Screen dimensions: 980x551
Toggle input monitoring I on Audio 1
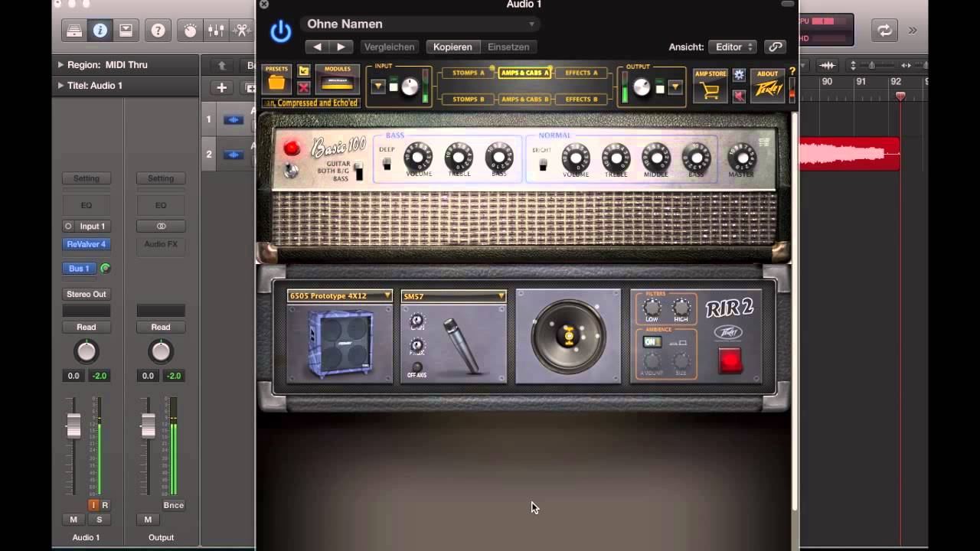tap(94, 505)
